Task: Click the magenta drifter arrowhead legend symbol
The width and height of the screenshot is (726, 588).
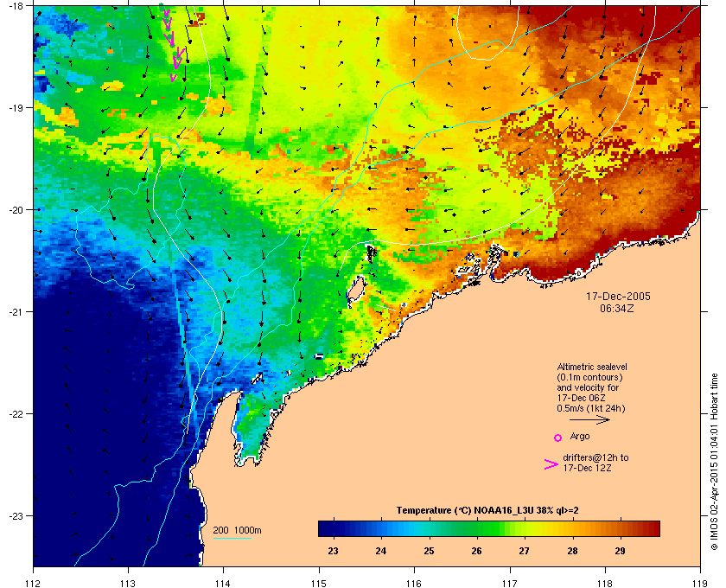Action: [x=551, y=464]
